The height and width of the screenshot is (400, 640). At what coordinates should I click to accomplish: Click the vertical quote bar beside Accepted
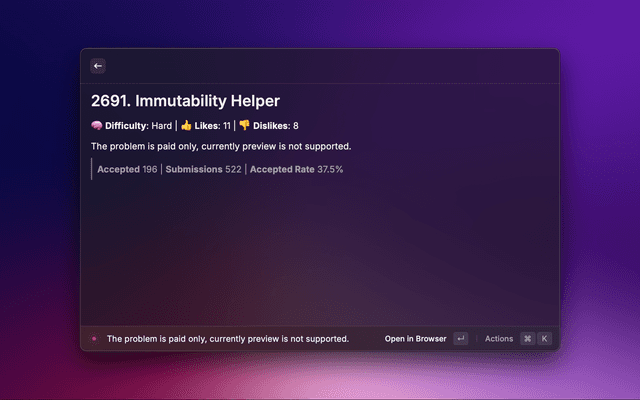coord(92,169)
